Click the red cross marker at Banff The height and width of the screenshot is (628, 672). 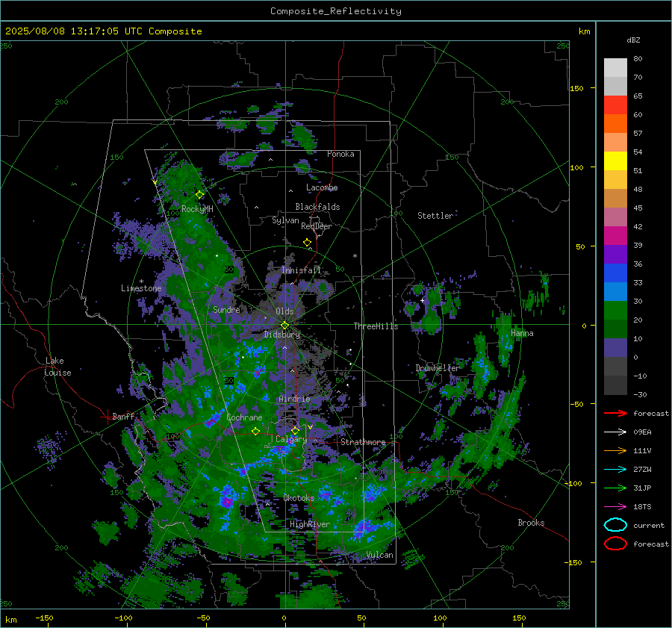coord(107,416)
